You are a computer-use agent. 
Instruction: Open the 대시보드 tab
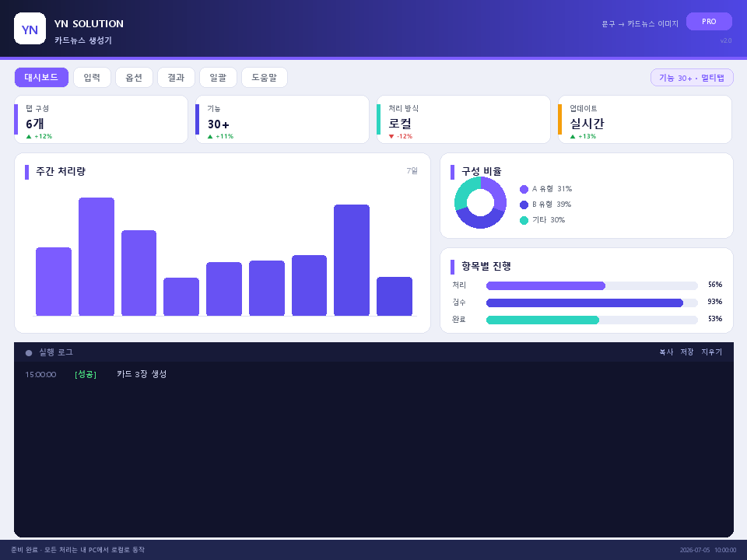(41, 77)
